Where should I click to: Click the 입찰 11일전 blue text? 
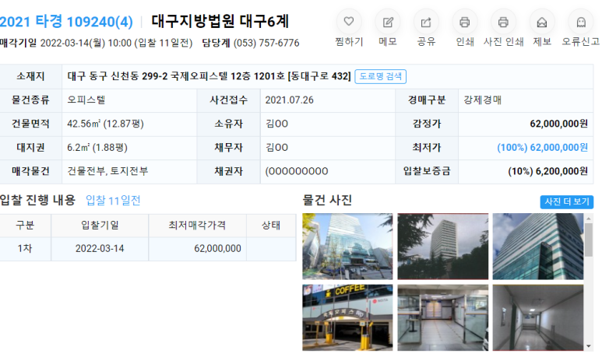coord(113,200)
